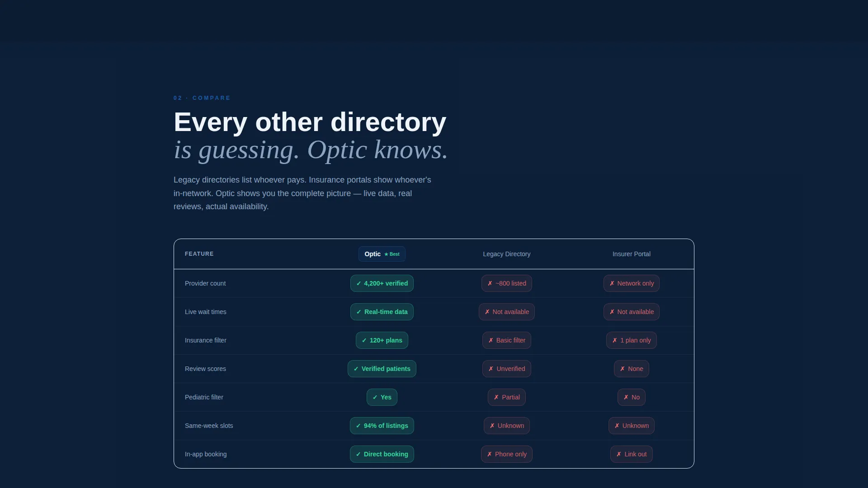The width and height of the screenshot is (868, 488).
Task: Click the '120+ plans' pill
Action: (382, 340)
